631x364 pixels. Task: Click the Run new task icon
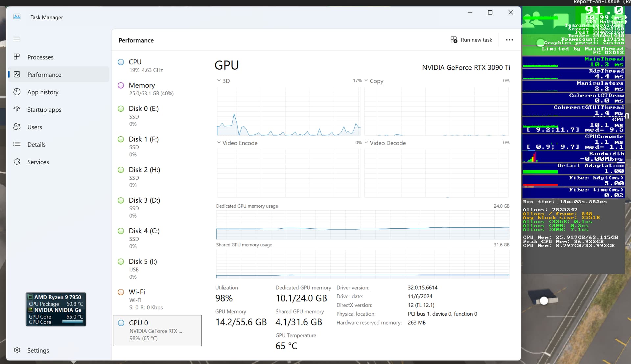[454, 40]
